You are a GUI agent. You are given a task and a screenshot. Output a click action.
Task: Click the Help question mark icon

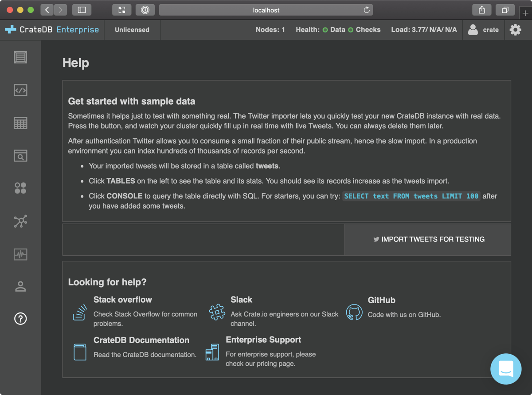click(20, 319)
